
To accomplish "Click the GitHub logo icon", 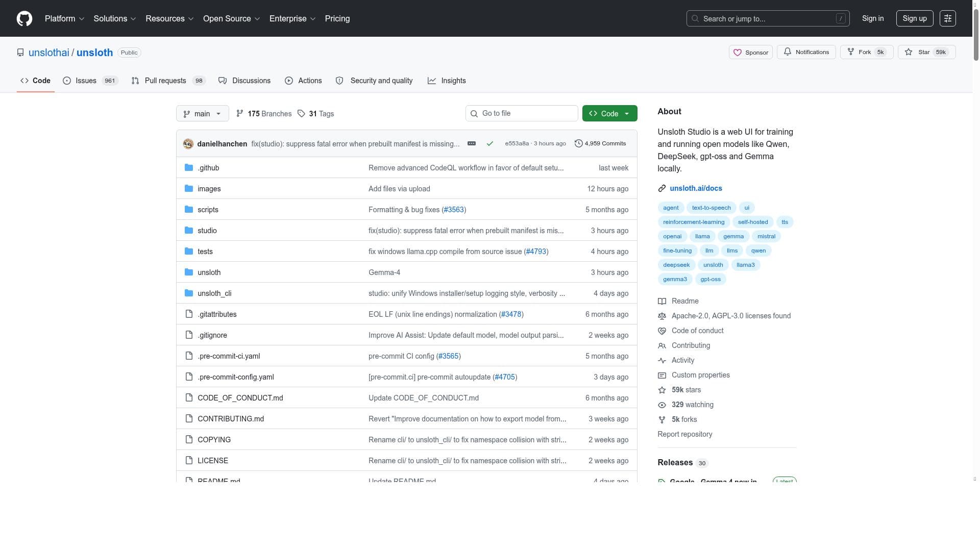I will (24, 18).
